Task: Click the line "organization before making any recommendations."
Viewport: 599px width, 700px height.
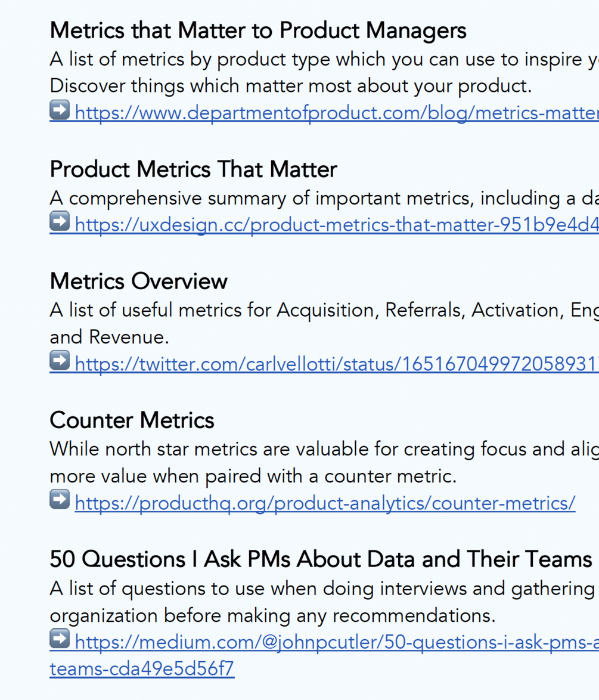Action: point(272,615)
